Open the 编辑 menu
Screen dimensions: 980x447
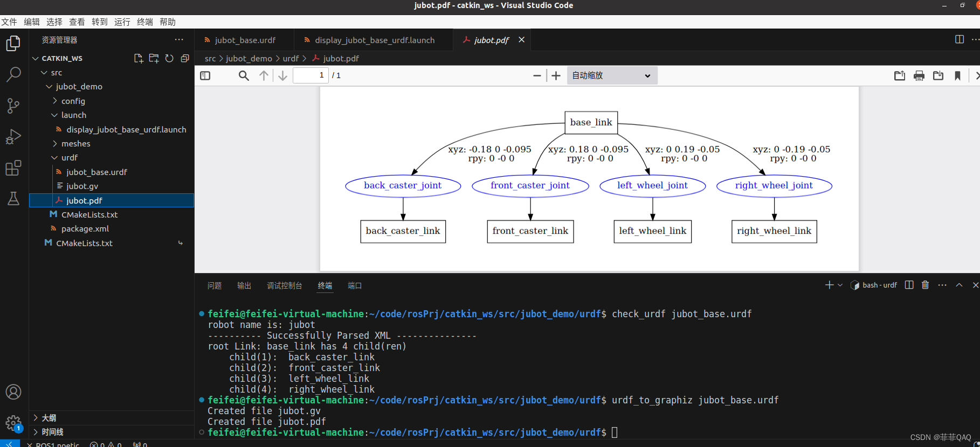[x=32, y=22]
